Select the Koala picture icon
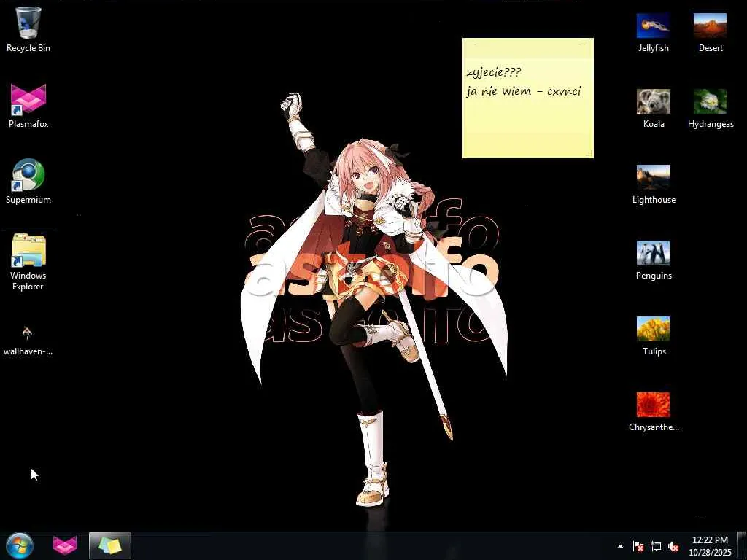 coord(653,108)
